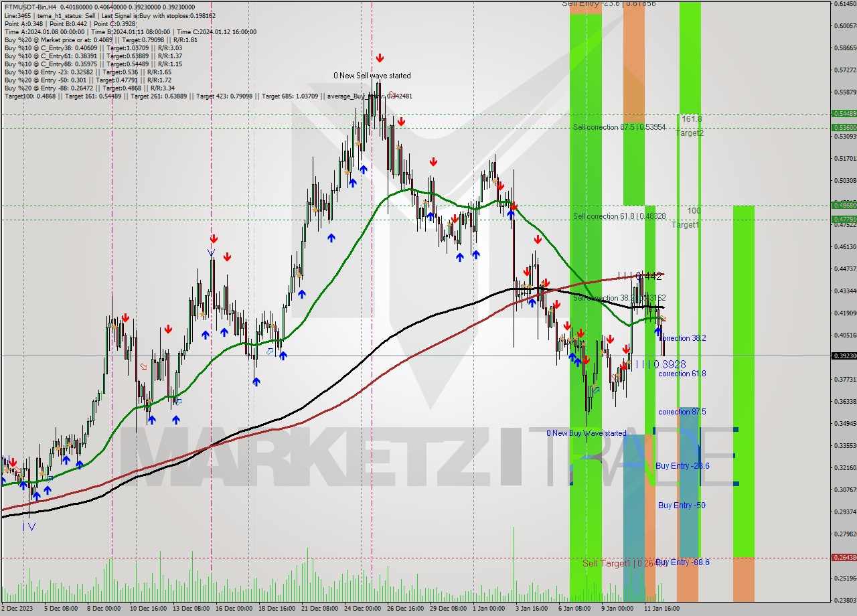Click the "Target100: 0.4868" targets summary line

point(208,96)
